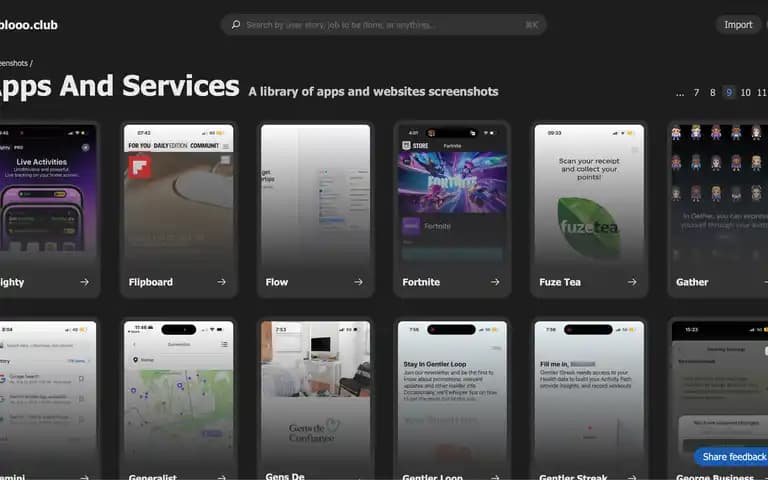The height and width of the screenshot is (480, 768).
Task: Click the arrow on the Flighty card
Action: tap(85, 282)
